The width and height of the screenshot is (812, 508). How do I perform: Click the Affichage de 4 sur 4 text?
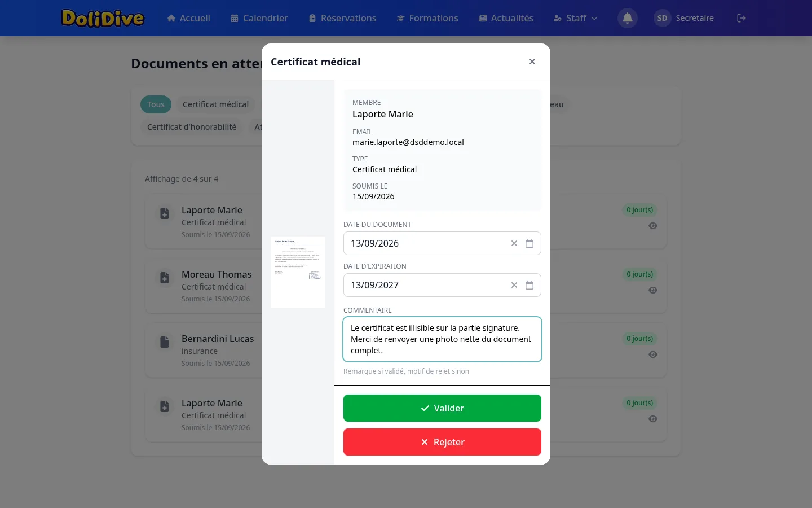coord(182,179)
